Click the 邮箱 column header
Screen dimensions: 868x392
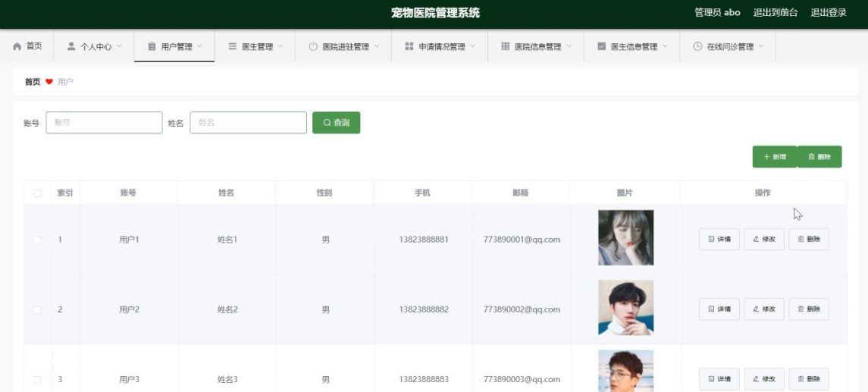pyautogui.click(x=520, y=193)
